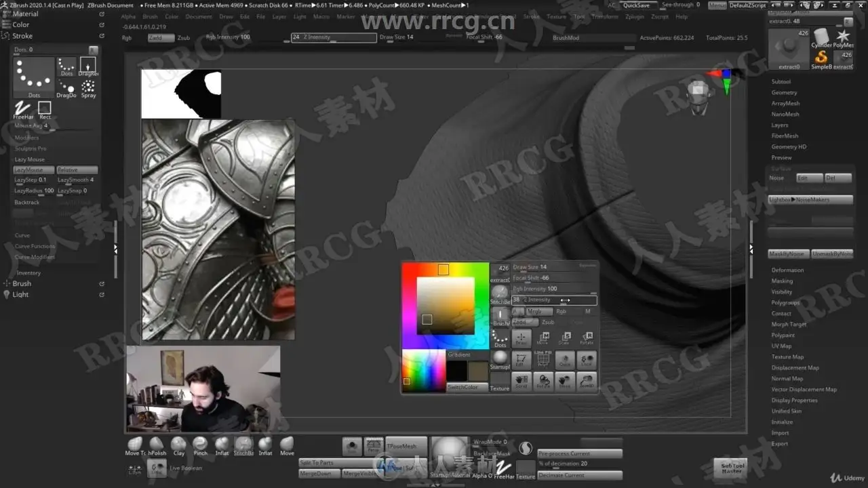Viewport: 868px width, 488px height.
Task: Select the SimpleBrush tool icon
Action: tap(821, 60)
